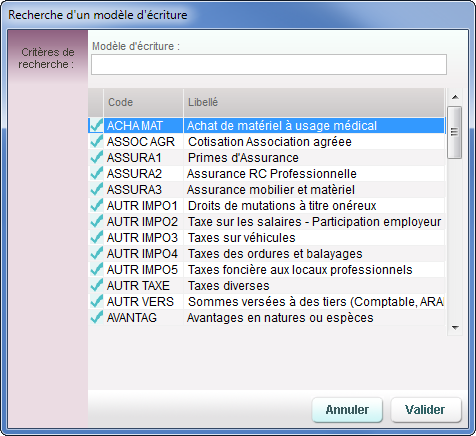The height and width of the screenshot is (436, 476).
Task: Click the checkmark icon for AUTR IMPO3
Action: (96, 237)
